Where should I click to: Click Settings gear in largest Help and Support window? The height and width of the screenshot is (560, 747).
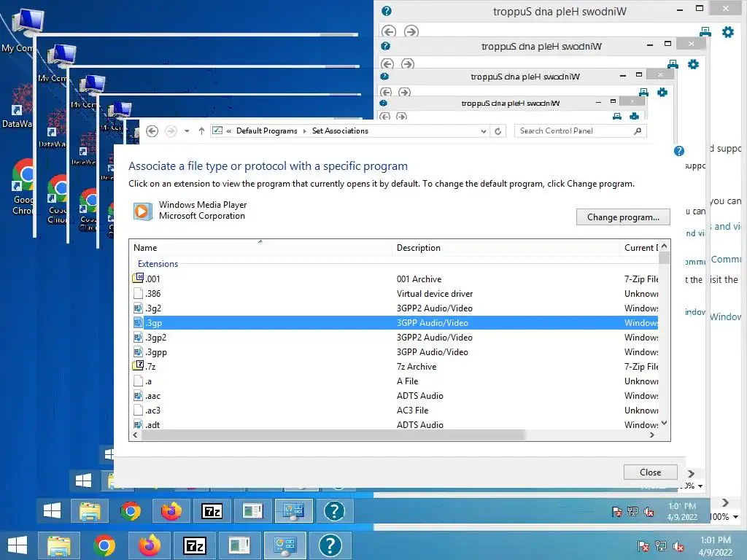point(728,32)
